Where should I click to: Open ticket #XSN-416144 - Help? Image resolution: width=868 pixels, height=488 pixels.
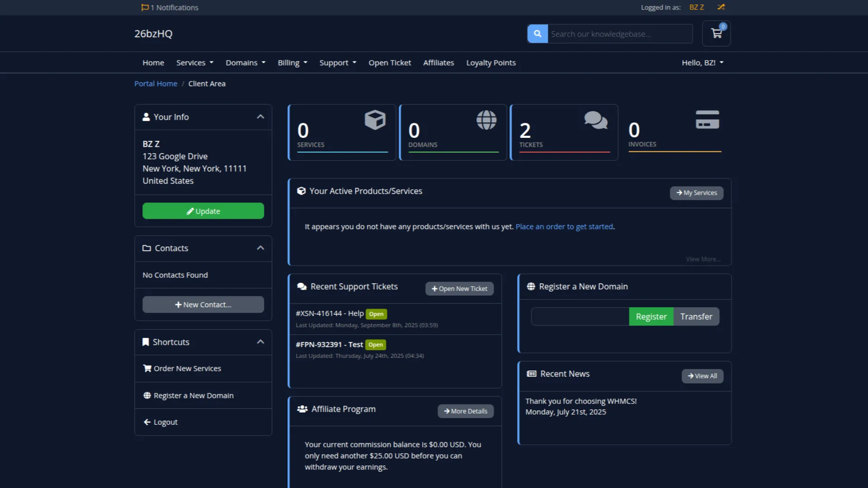[330, 313]
